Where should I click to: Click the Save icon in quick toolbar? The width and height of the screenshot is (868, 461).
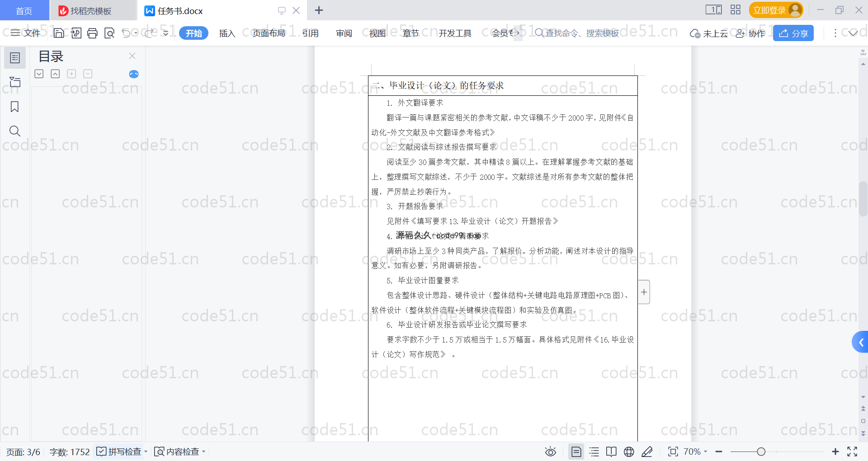coord(58,33)
